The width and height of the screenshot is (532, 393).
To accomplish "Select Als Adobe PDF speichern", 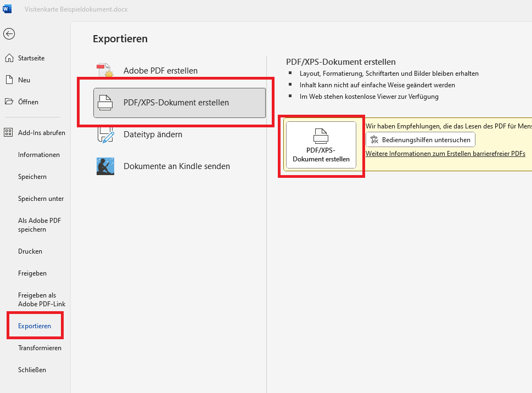I will click(x=40, y=225).
